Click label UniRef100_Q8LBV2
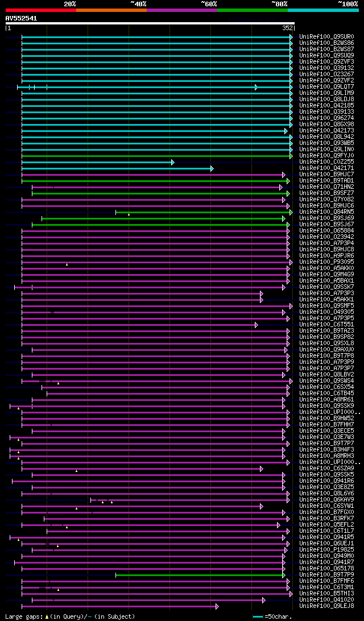Viewport: 364px width, 621px height. (x=327, y=374)
